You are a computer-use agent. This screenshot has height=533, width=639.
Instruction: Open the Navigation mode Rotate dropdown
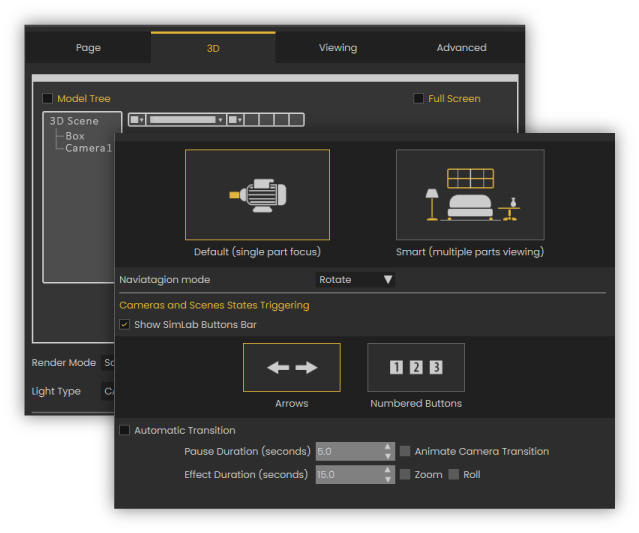(x=356, y=280)
